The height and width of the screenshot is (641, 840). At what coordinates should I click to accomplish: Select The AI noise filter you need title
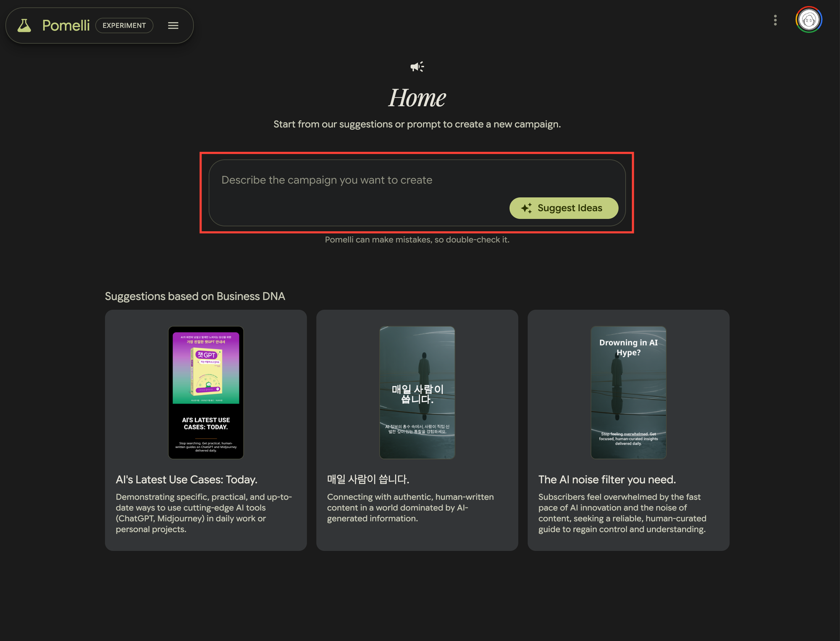click(x=607, y=479)
